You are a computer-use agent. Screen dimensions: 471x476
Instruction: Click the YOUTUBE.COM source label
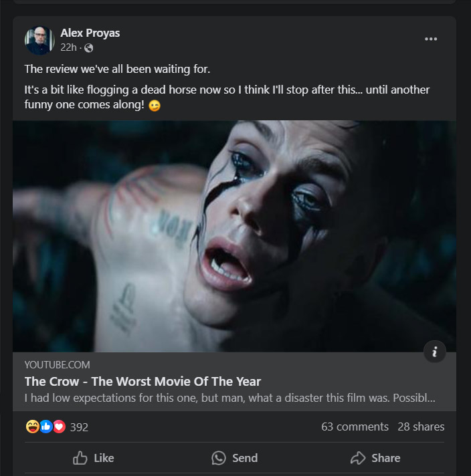(x=57, y=364)
